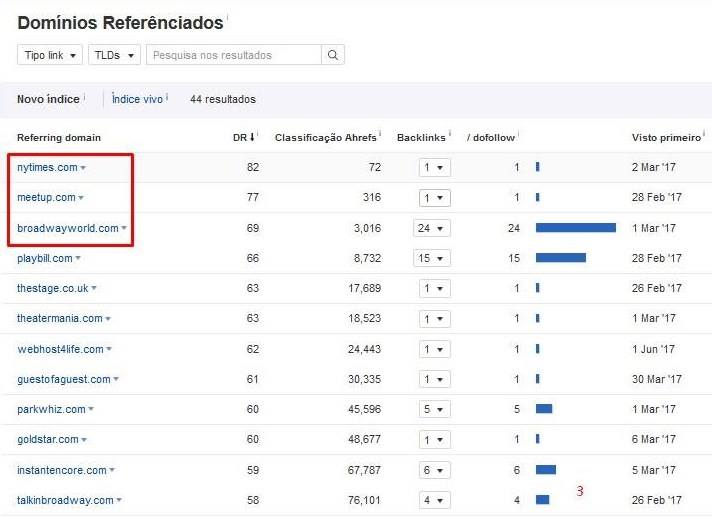Expand the arrow next to broadwayworld.com
This screenshot has width=712, height=517.
pyautogui.click(x=124, y=228)
